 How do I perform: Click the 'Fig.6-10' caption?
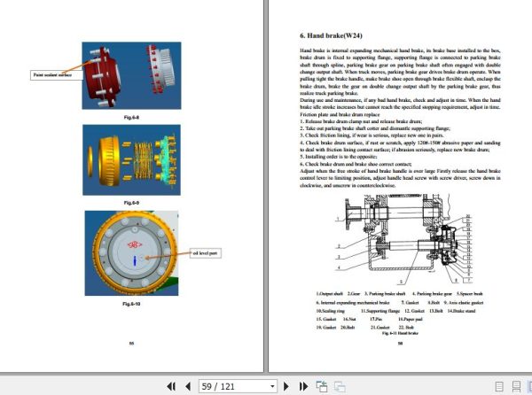(x=131, y=304)
